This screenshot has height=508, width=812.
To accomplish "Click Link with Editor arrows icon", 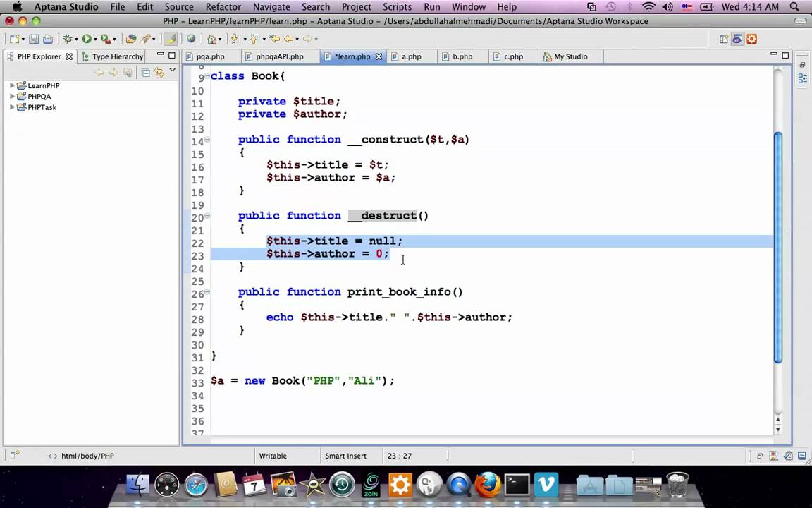I will click(159, 73).
